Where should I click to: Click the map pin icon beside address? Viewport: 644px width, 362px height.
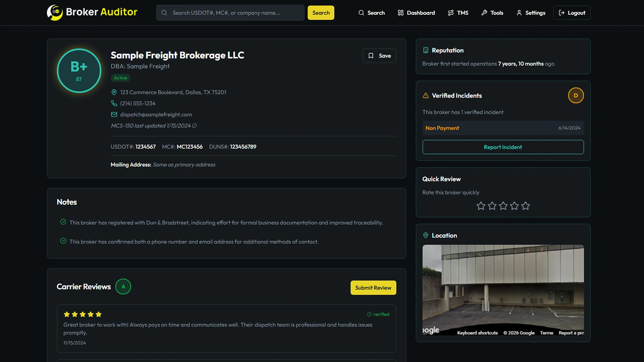(114, 92)
